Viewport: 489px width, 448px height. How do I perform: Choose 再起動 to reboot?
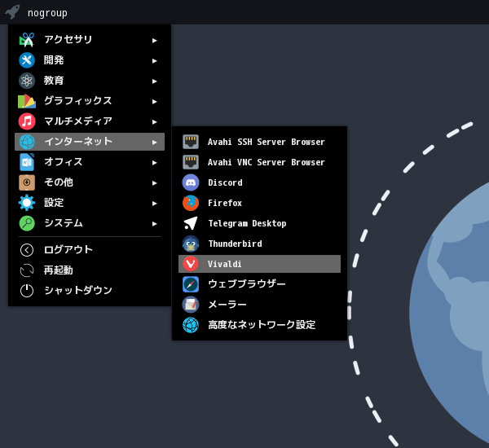point(90,270)
